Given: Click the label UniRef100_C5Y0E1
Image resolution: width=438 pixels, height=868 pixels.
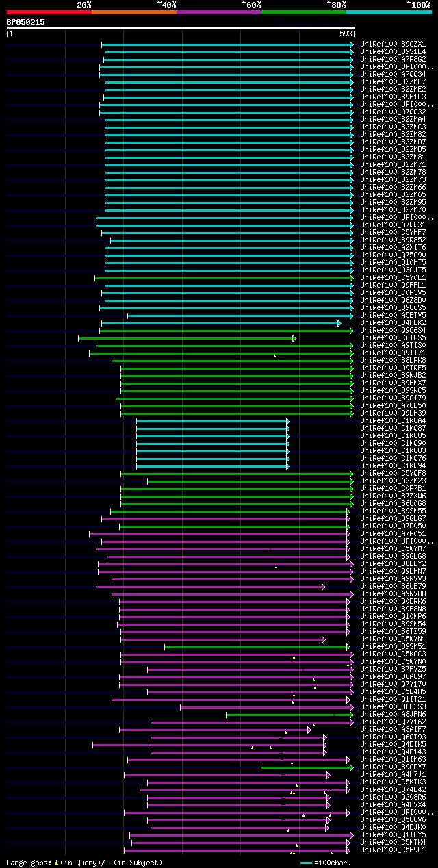Looking at the screenshot, I should click(x=394, y=278).
